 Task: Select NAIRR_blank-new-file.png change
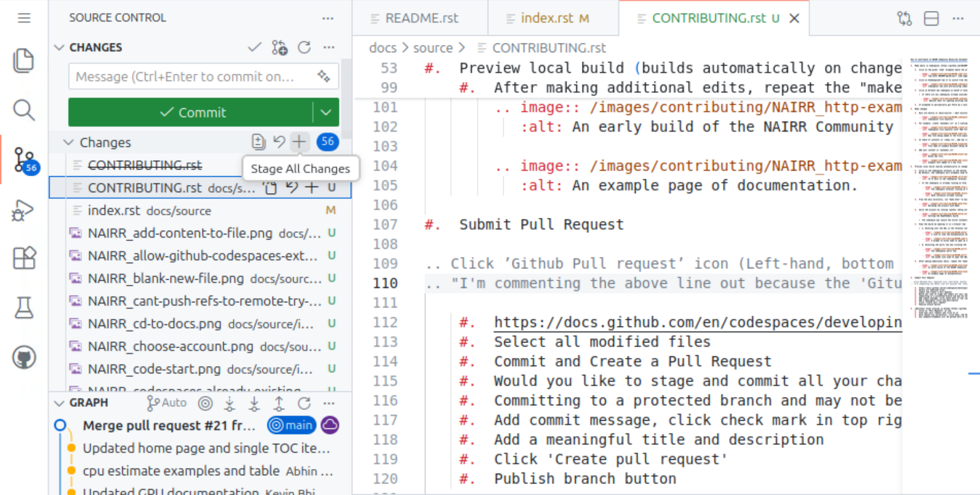tap(200, 279)
